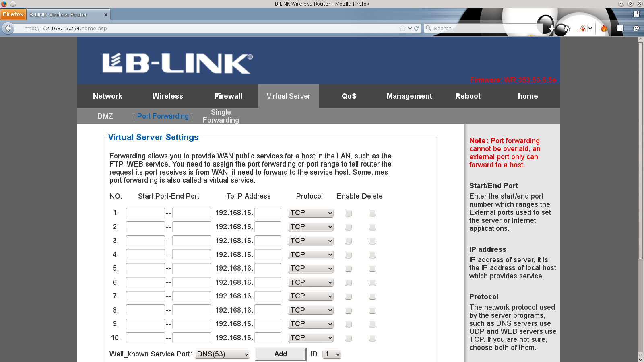Open Protocol dropdown for rule 10

311,338
